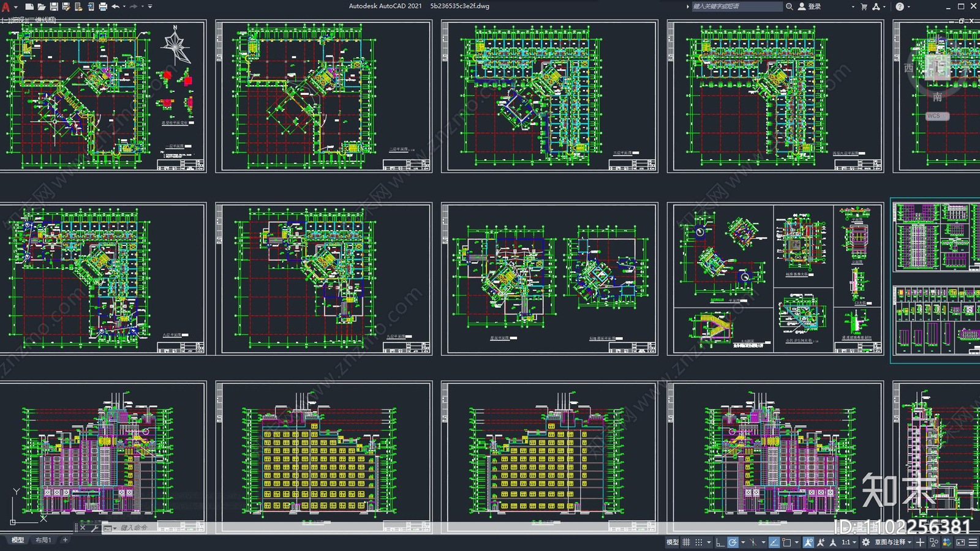Click the annotation monitor plus icon
Viewport: 980px width, 551px height.
920,542
